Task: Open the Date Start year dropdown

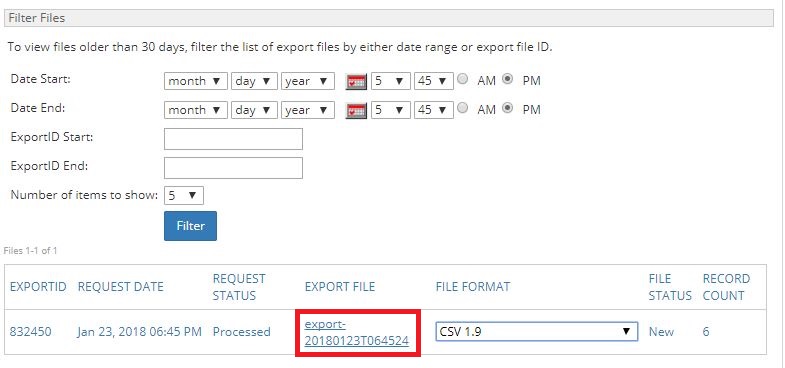Action: (308, 81)
